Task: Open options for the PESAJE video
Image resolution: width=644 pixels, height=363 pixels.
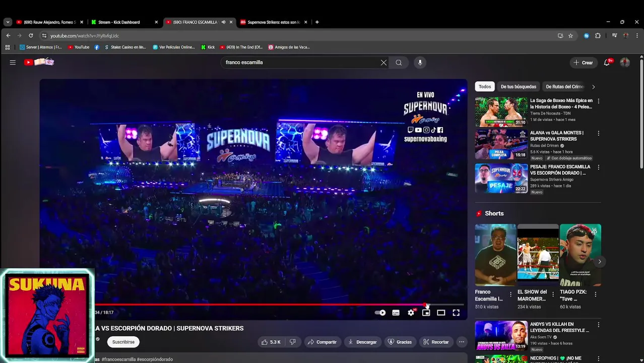Action: [x=599, y=167]
